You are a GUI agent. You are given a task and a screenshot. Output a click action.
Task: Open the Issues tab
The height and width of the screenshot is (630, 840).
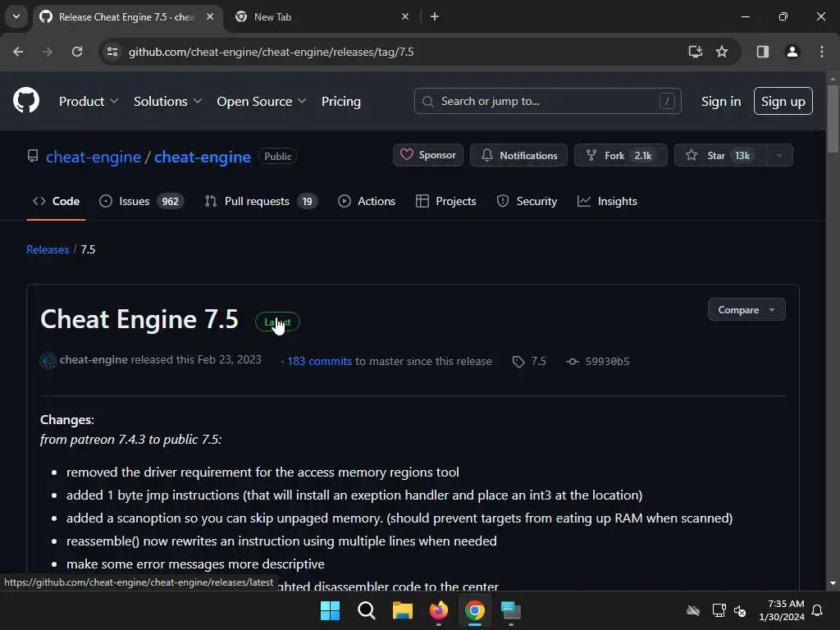coord(141,201)
